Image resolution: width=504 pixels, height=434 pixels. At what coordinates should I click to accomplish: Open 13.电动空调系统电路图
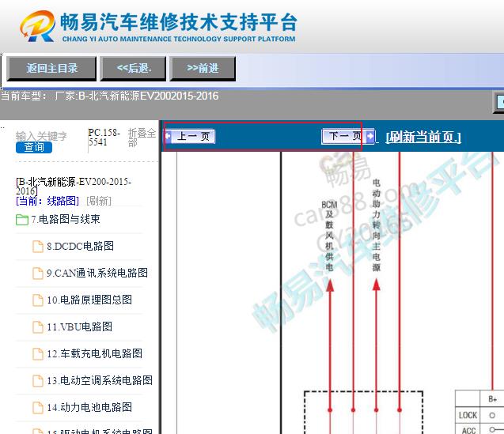[x=100, y=381]
